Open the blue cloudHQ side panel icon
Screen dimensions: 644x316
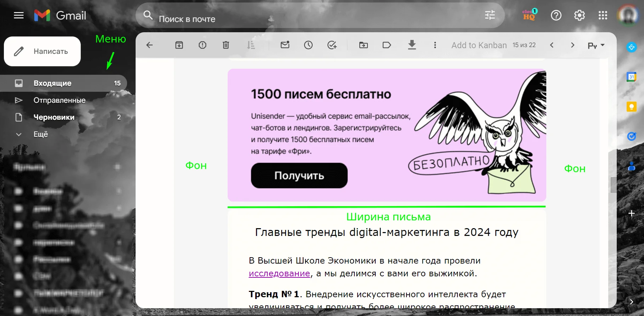pyautogui.click(x=632, y=47)
